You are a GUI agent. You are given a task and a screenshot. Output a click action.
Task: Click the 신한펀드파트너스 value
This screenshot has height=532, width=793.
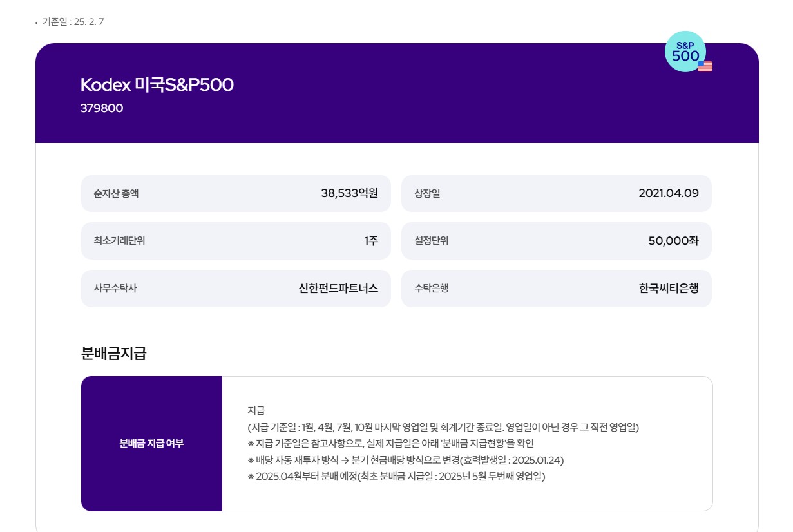338,289
